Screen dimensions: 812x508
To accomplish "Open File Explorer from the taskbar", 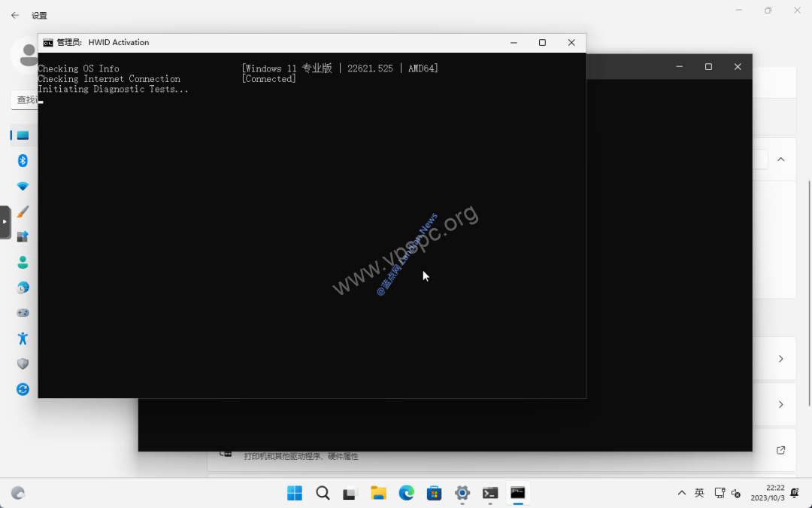I will click(378, 493).
